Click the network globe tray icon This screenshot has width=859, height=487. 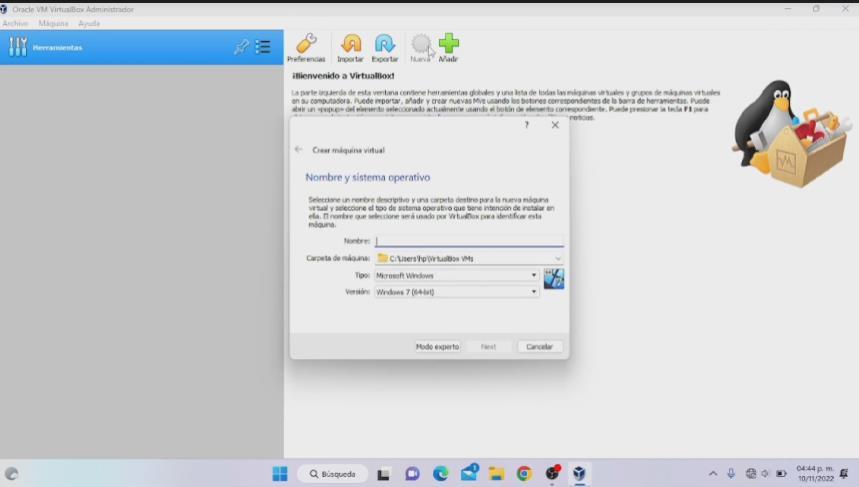coord(751,473)
